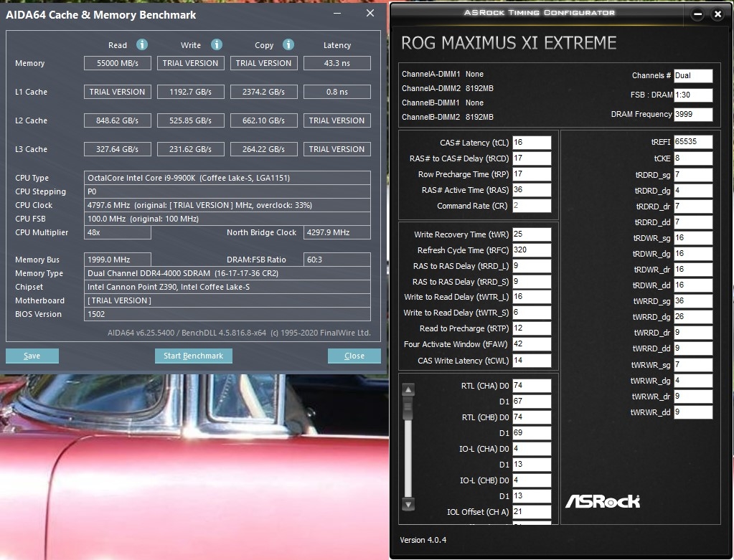Click the info icon next to Write
The height and width of the screenshot is (560, 734).
216,44
